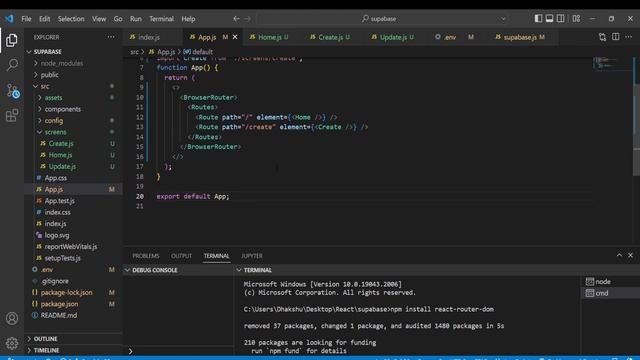The height and width of the screenshot is (360, 640).
Task: Open the Terminal menu
Action: click(161, 19)
